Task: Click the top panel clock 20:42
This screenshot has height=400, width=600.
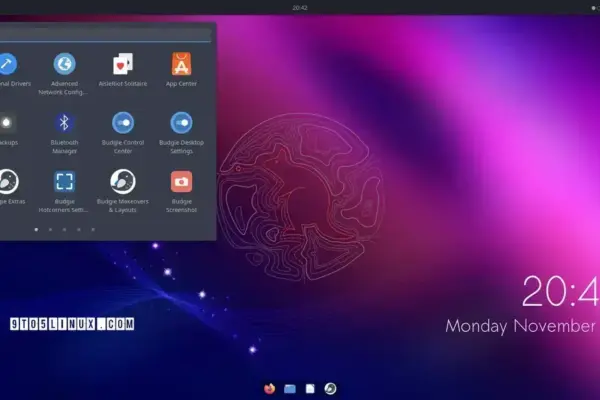Action: point(300,8)
